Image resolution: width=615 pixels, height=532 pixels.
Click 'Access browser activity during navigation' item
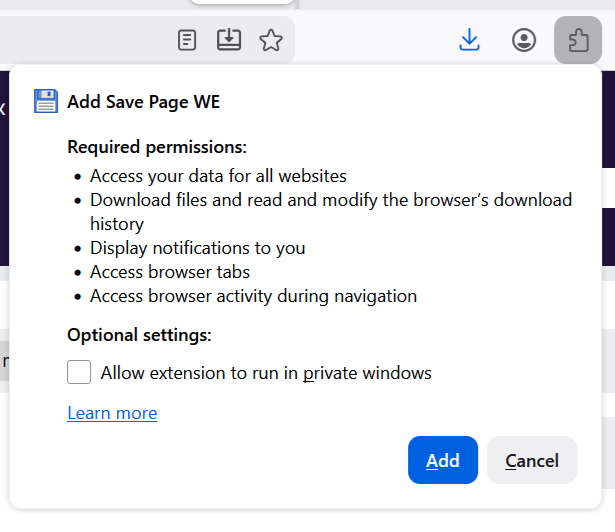(253, 296)
